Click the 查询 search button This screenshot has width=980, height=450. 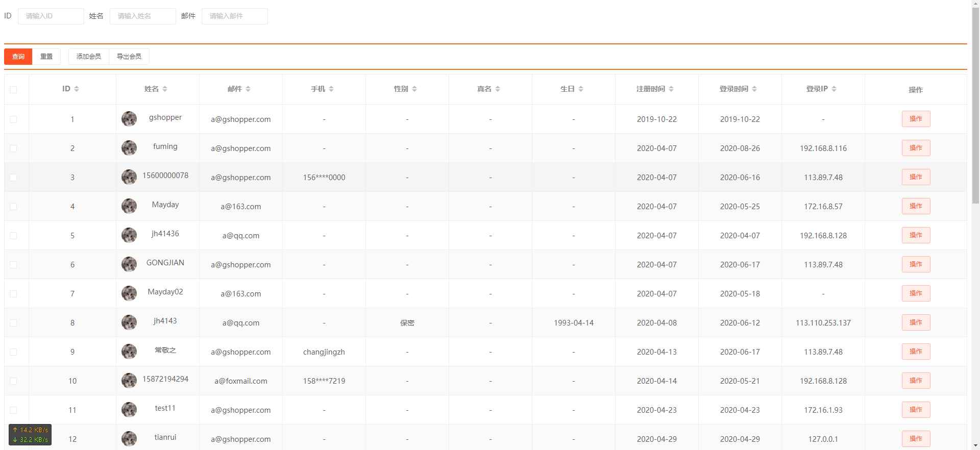tap(18, 57)
